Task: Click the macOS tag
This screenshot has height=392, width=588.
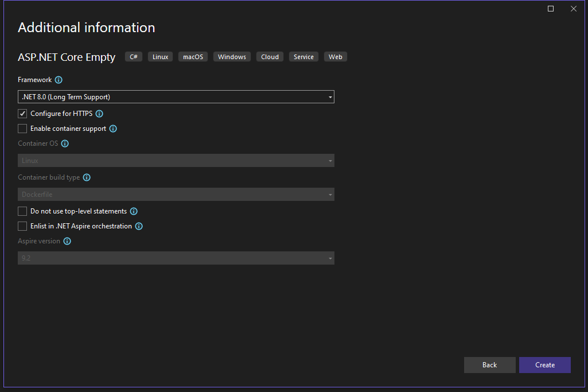Action: (x=193, y=57)
